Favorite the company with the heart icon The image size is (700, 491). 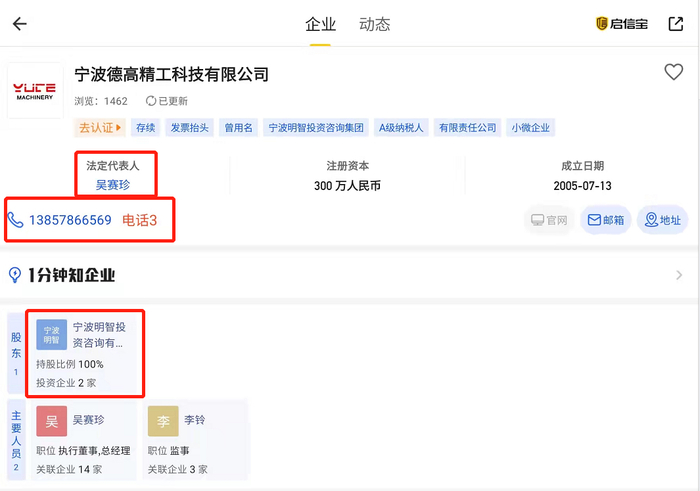tap(673, 72)
